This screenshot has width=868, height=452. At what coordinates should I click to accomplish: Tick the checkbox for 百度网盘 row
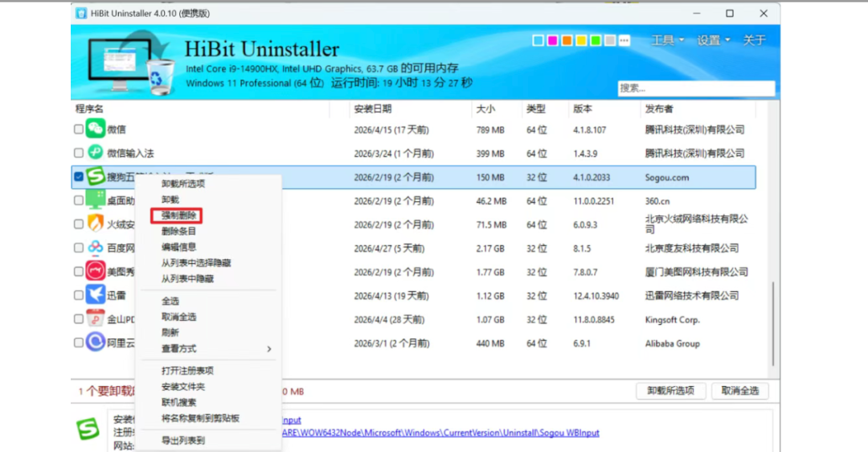[x=79, y=248]
